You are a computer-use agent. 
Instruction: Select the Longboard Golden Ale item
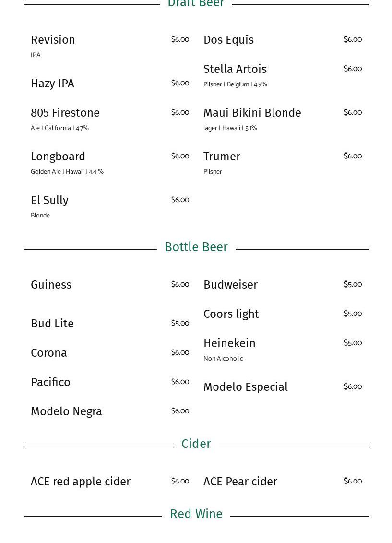coord(58,157)
